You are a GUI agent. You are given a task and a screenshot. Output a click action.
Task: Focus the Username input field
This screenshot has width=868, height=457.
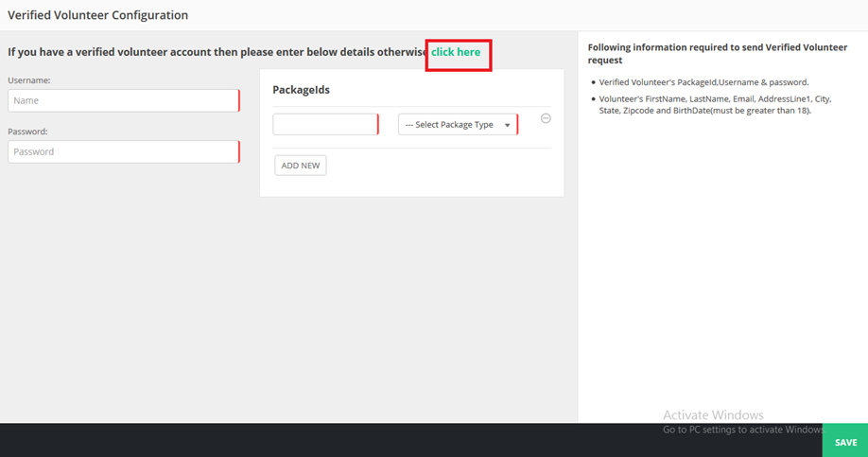124,101
